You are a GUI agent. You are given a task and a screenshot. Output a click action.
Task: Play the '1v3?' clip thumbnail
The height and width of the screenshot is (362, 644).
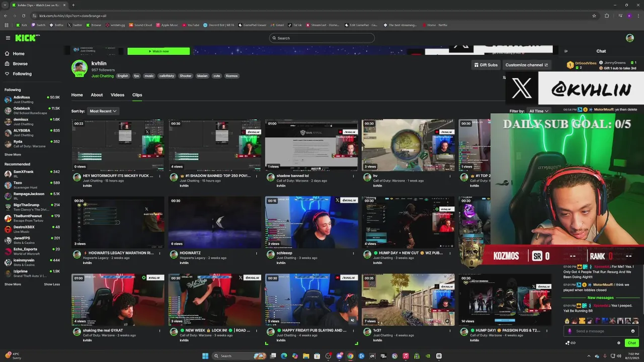(408, 300)
